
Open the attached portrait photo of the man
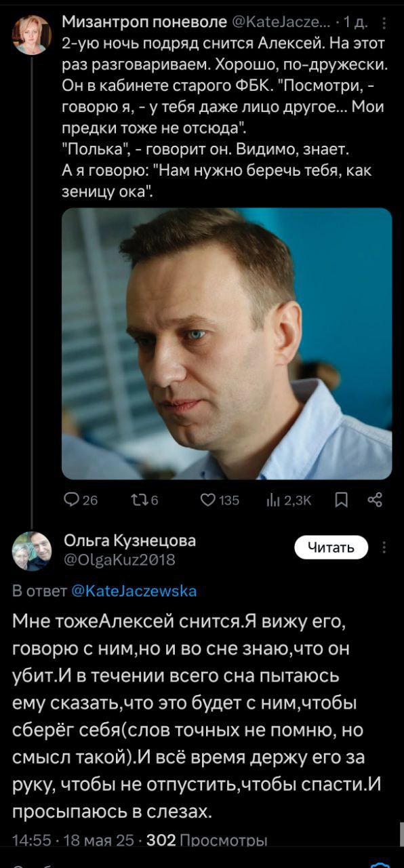227,344
